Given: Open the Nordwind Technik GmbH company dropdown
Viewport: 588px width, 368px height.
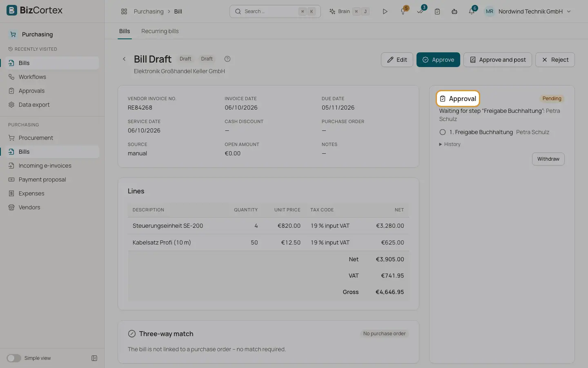Looking at the screenshot, I should (x=528, y=11).
